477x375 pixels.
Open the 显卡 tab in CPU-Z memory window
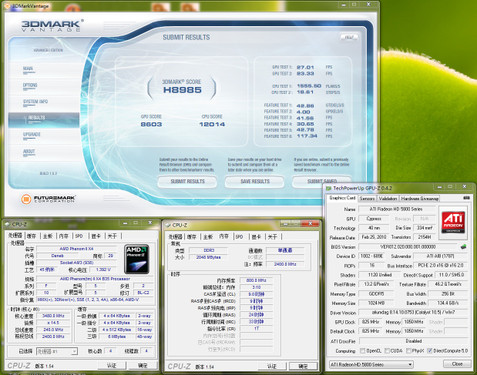256,237
